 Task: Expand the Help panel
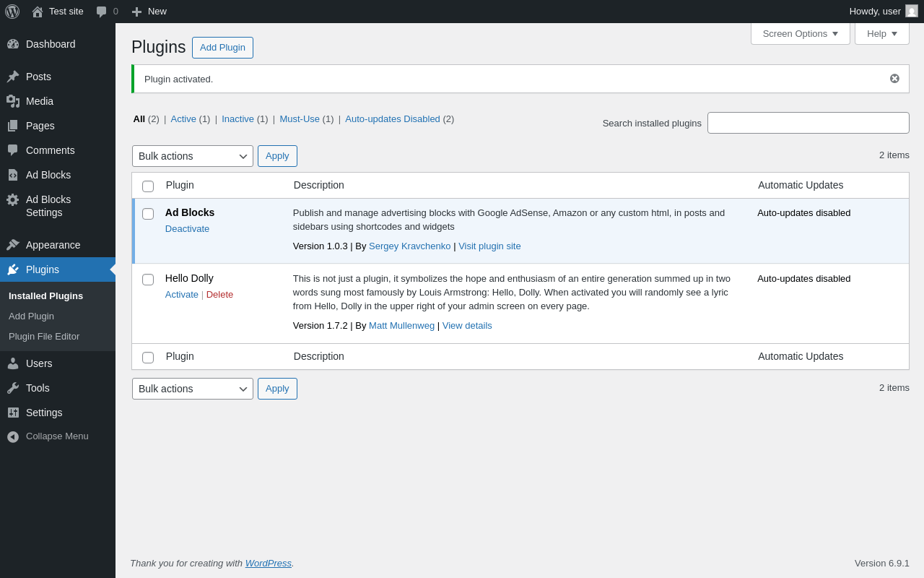pos(881,33)
